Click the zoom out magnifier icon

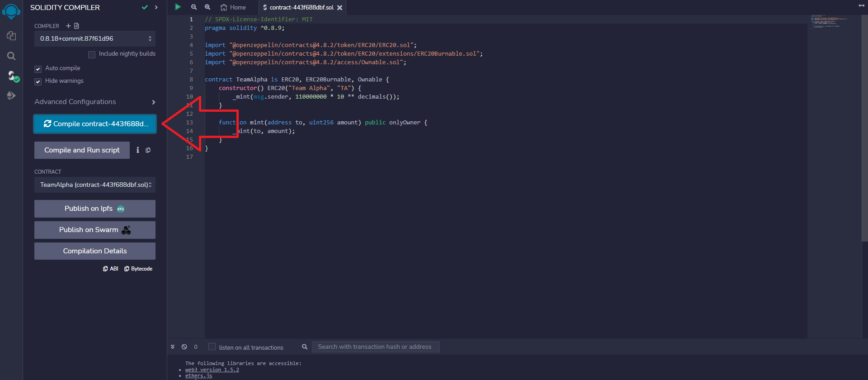pyautogui.click(x=194, y=7)
